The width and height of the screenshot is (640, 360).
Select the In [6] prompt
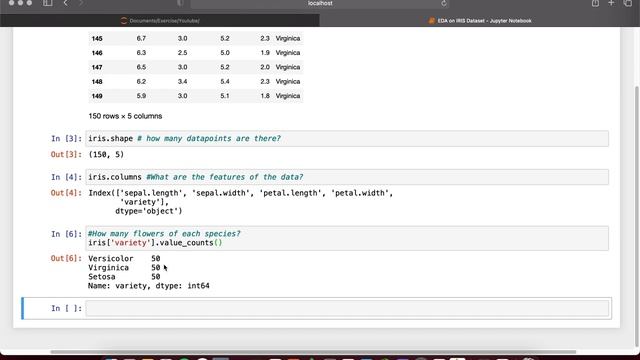click(66, 234)
